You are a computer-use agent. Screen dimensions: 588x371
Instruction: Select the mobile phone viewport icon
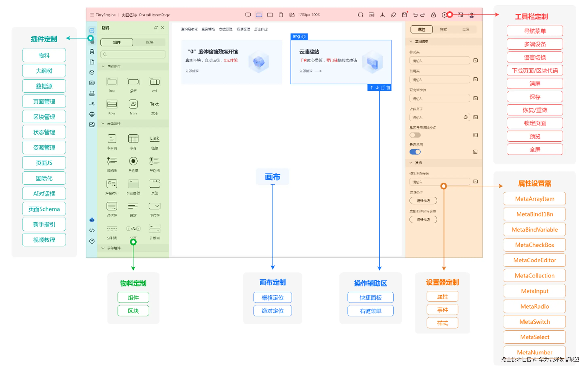pos(281,15)
